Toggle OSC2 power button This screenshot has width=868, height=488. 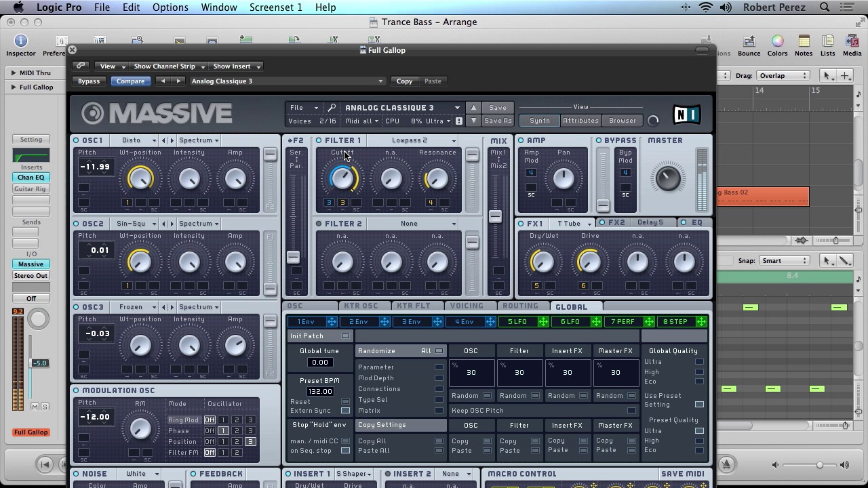[x=76, y=224]
